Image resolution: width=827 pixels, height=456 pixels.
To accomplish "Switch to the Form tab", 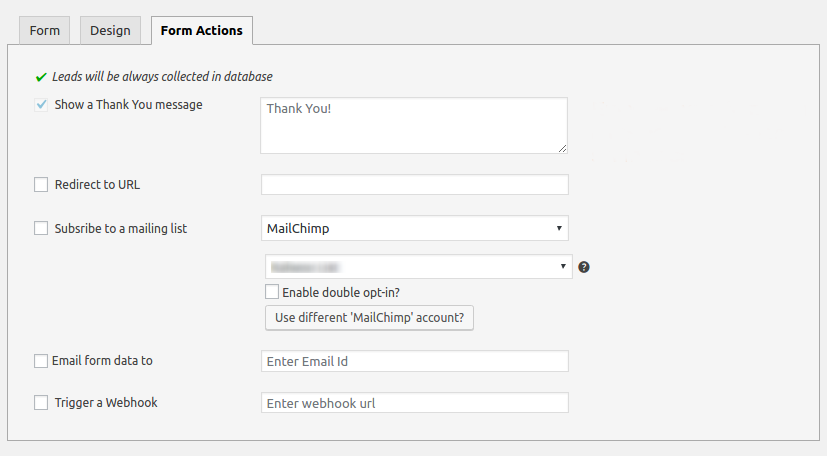I will tap(45, 30).
